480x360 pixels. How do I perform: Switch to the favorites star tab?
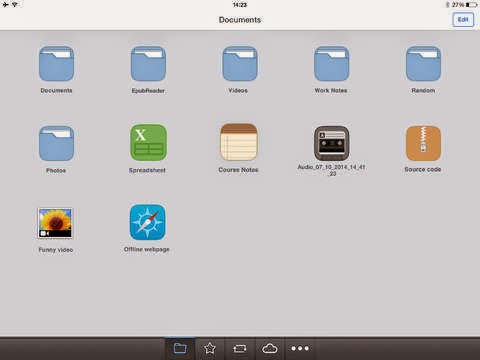click(x=210, y=348)
